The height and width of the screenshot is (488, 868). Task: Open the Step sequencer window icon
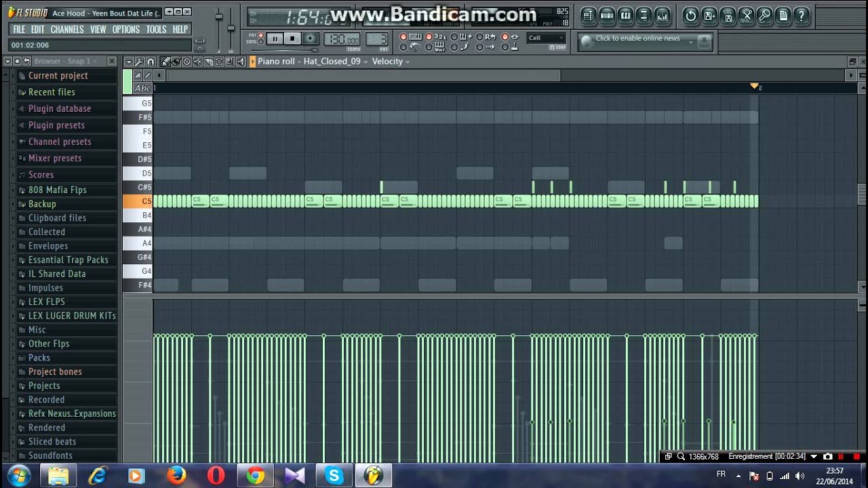pyautogui.click(x=607, y=16)
